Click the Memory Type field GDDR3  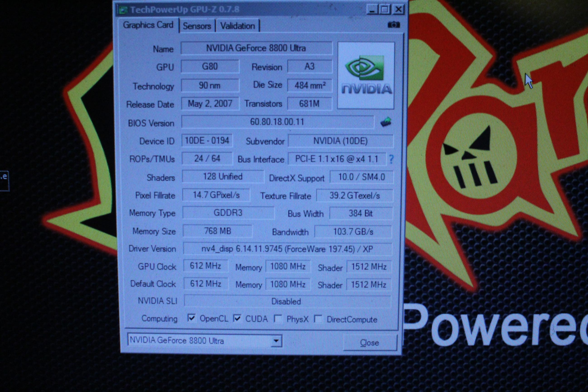tap(228, 213)
